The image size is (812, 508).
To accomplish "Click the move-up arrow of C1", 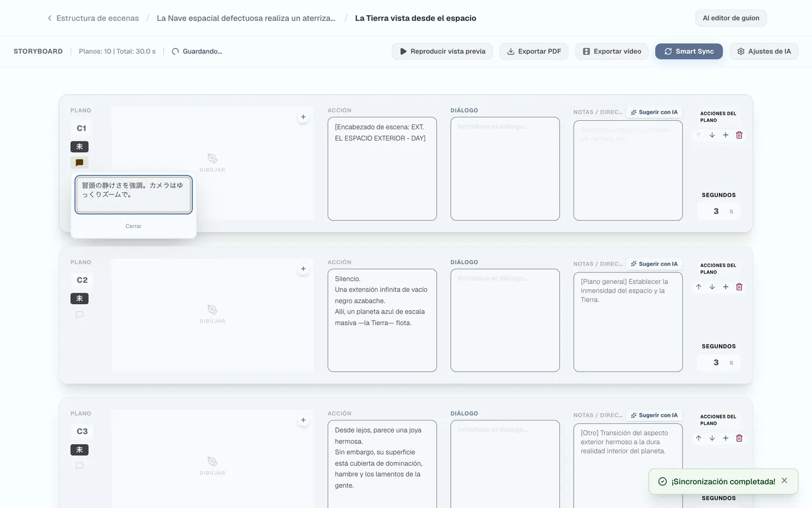I will (698, 135).
